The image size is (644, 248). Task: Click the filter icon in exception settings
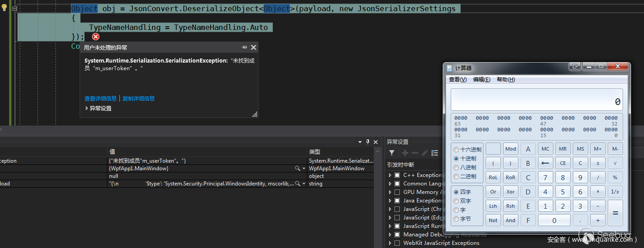392,153
